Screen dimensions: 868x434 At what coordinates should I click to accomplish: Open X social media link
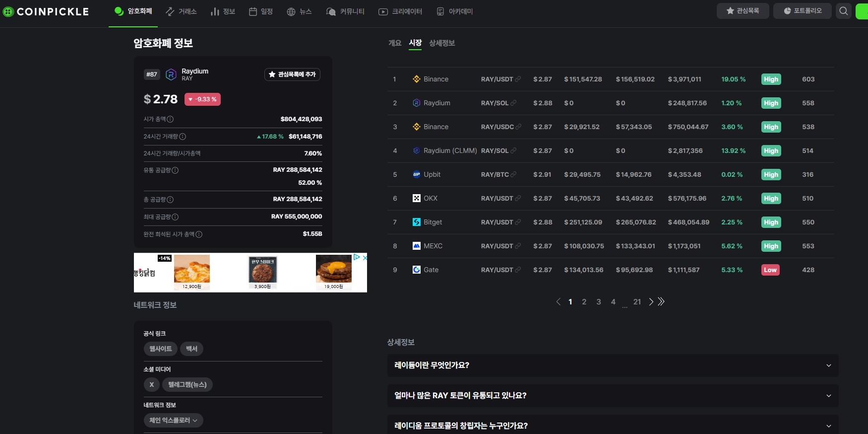click(x=152, y=384)
